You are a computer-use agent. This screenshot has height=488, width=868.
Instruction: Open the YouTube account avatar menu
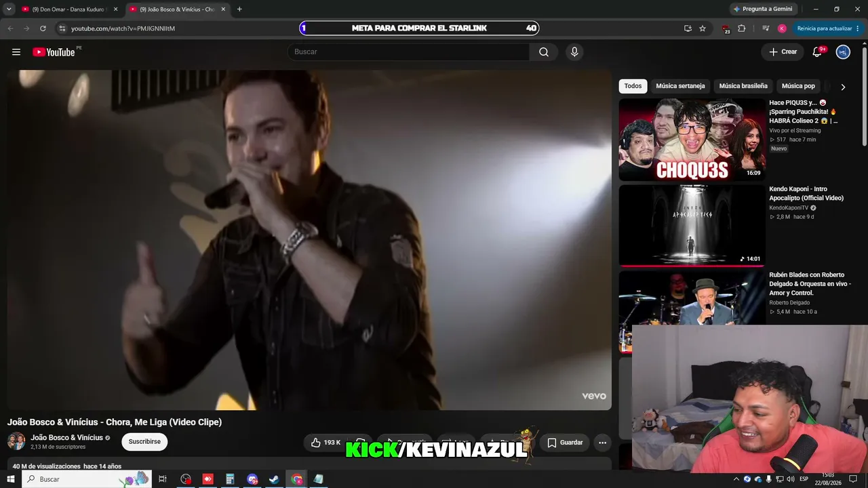coord(843,52)
